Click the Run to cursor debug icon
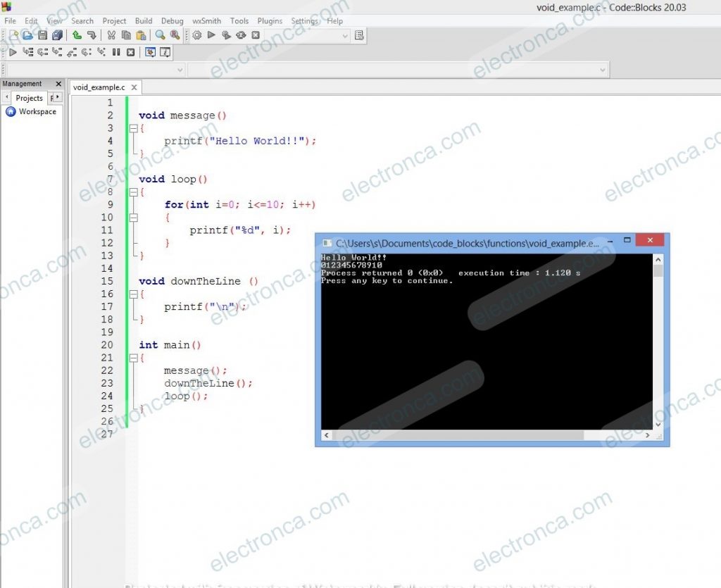 coord(28,52)
